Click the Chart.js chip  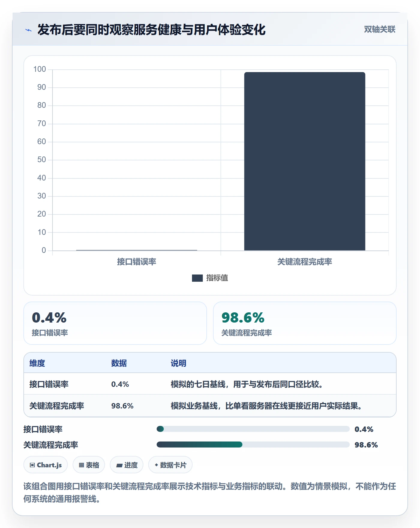(x=46, y=465)
